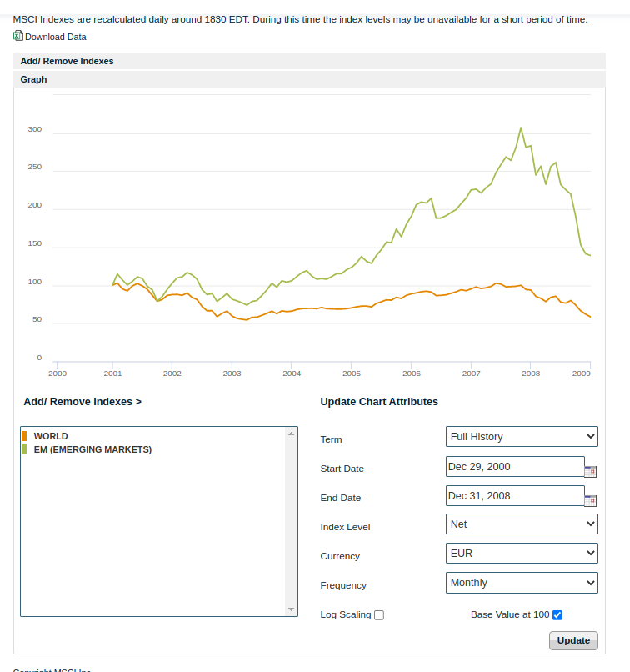Click the Graph section header bar
Viewport: 630px width, 672px height.
(309, 79)
